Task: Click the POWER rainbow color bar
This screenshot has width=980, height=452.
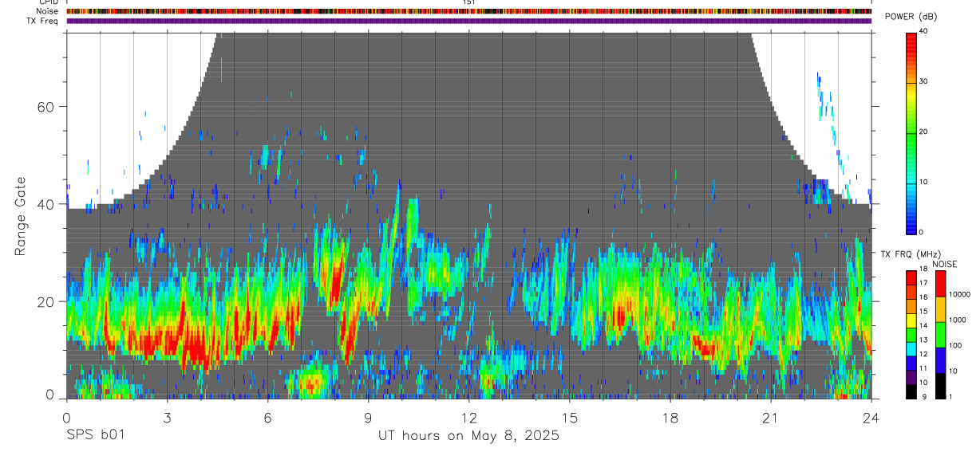Action: click(911, 132)
